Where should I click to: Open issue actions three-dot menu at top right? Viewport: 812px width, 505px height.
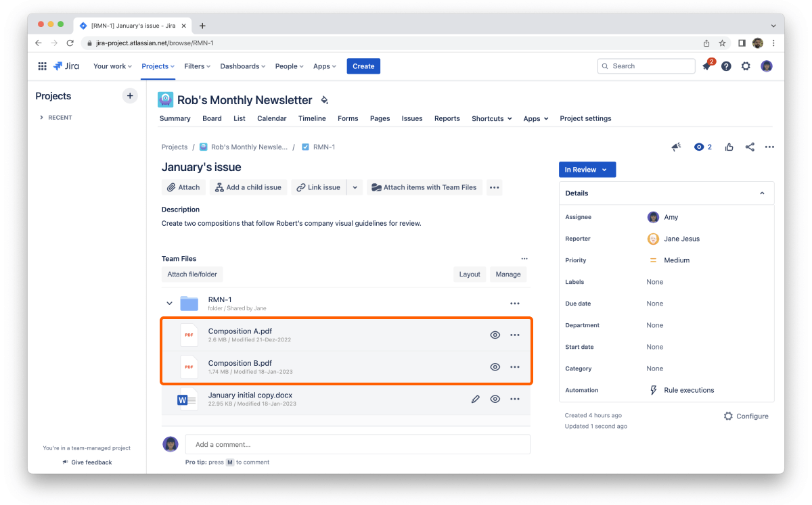769,147
